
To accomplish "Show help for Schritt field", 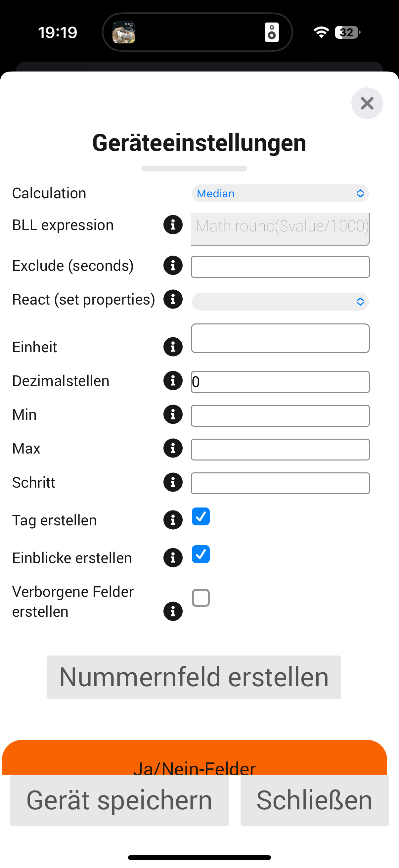I will pyautogui.click(x=173, y=482).
